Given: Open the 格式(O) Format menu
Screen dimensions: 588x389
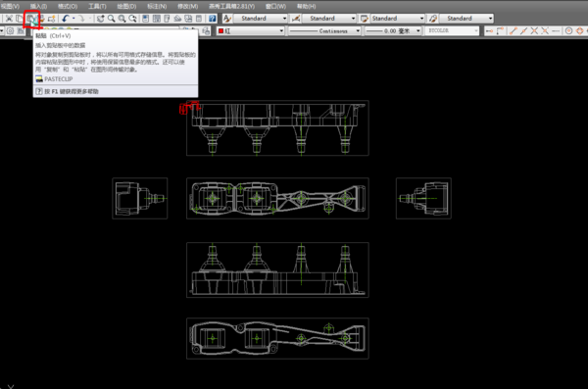Looking at the screenshot, I should (x=68, y=7).
